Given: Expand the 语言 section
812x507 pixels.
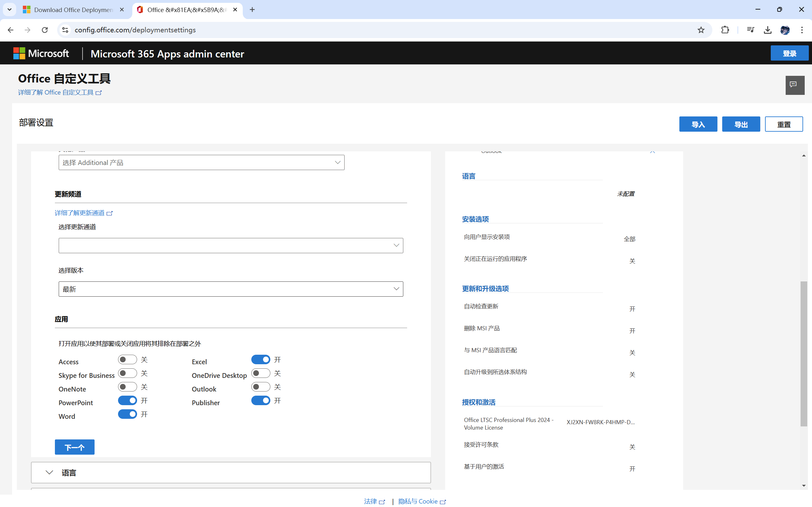Looking at the screenshot, I should 231,472.
